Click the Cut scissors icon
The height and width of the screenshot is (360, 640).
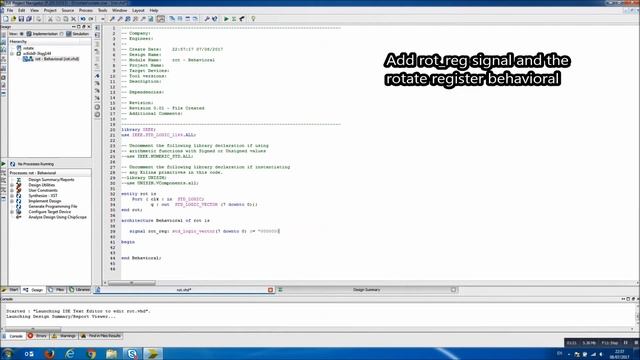tap(50, 19)
